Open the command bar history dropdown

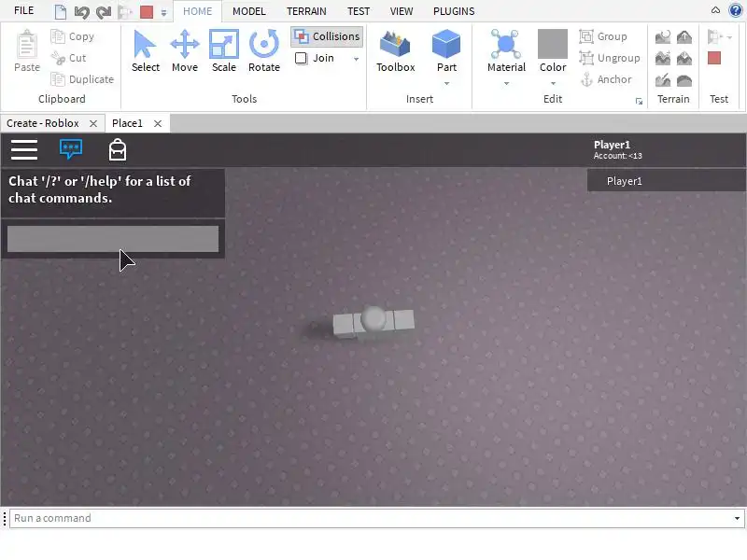(737, 518)
